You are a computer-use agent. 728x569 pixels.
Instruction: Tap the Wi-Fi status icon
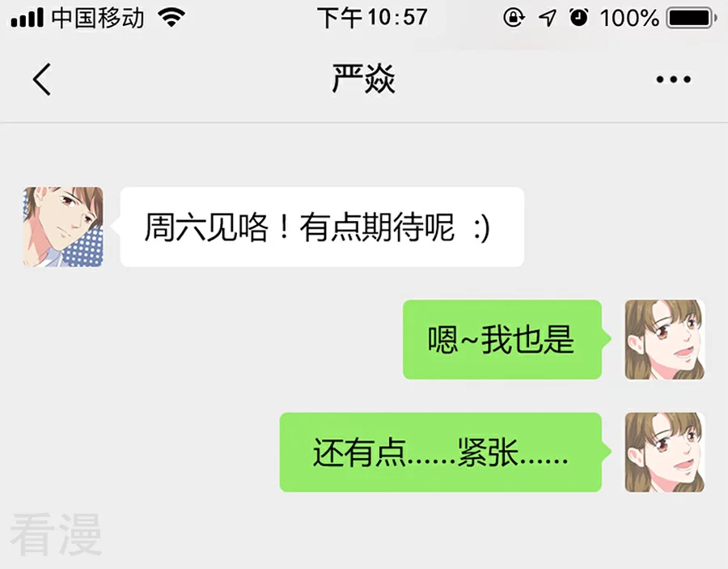pyautogui.click(x=171, y=18)
